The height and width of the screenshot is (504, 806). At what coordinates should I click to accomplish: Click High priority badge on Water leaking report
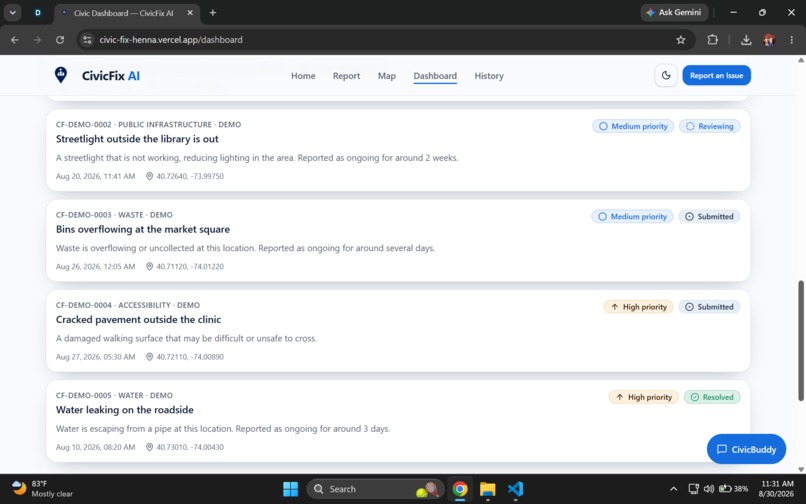point(644,397)
